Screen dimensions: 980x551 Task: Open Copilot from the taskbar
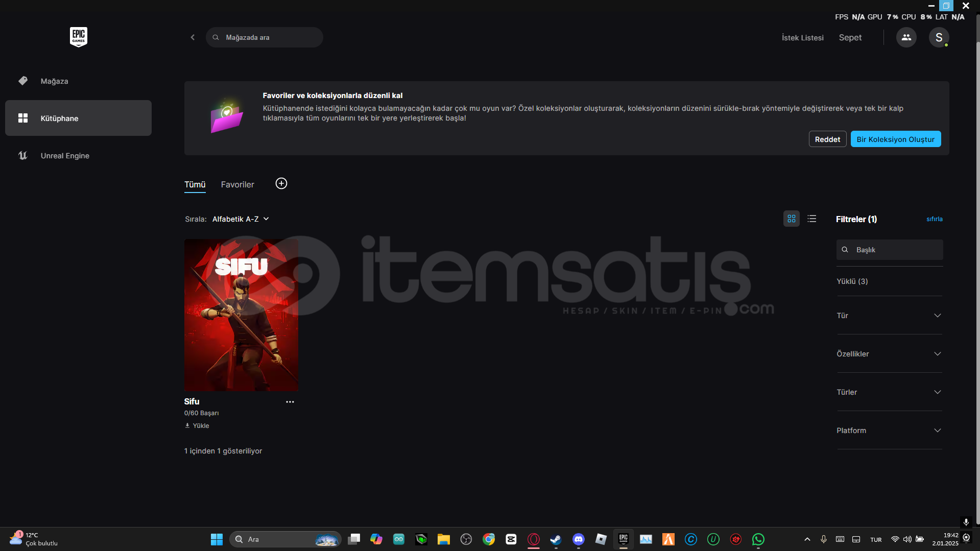(376, 539)
